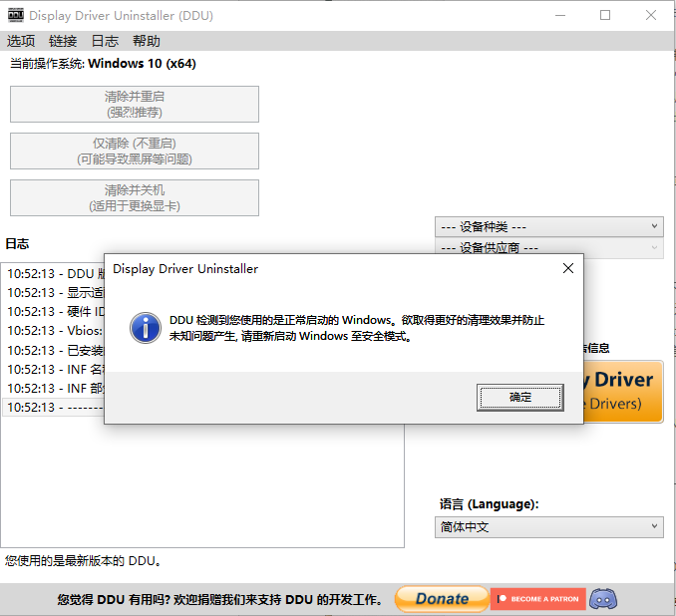676x616 pixels.
Task: Expand the 设备种类 dropdown
Action: click(x=548, y=226)
